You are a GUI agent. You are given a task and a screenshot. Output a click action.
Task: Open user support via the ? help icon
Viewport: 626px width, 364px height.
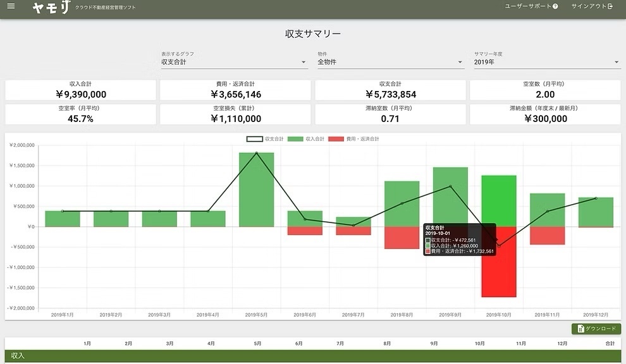555,8
